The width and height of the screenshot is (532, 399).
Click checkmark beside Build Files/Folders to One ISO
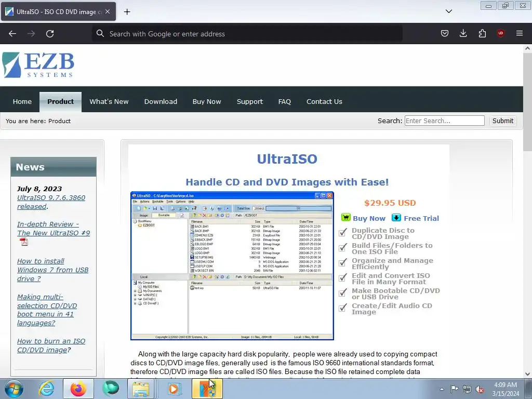click(343, 248)
